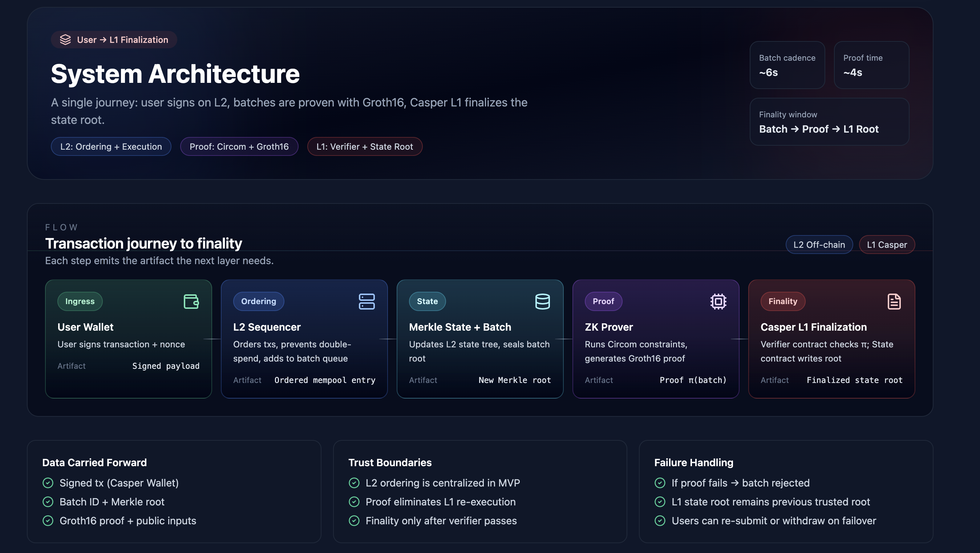The width and height of the screenshot is (980, 553).
Task: Click the database icon on Merkle State card
Action: point(543,302)
